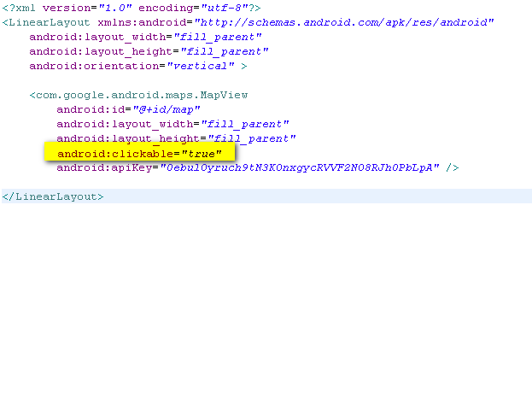Viewport: 532px width, 416px height.
Task: Click the schemas.android.com URL value
Action: coord(344,22)
